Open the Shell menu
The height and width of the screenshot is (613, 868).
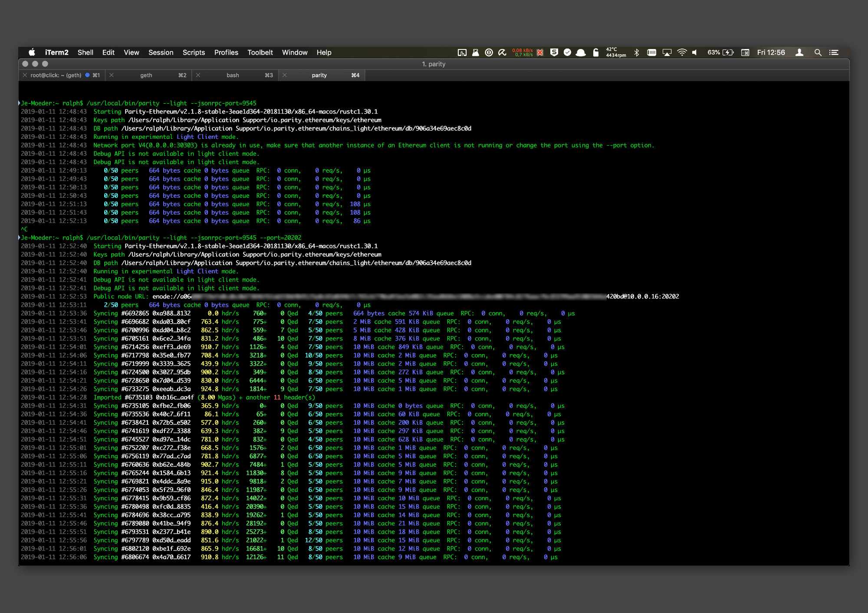tap(85, 52)
